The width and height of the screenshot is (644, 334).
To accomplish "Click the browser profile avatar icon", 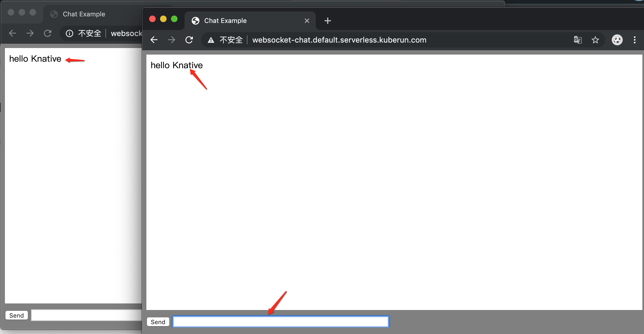I will click(x=617, y=40).
